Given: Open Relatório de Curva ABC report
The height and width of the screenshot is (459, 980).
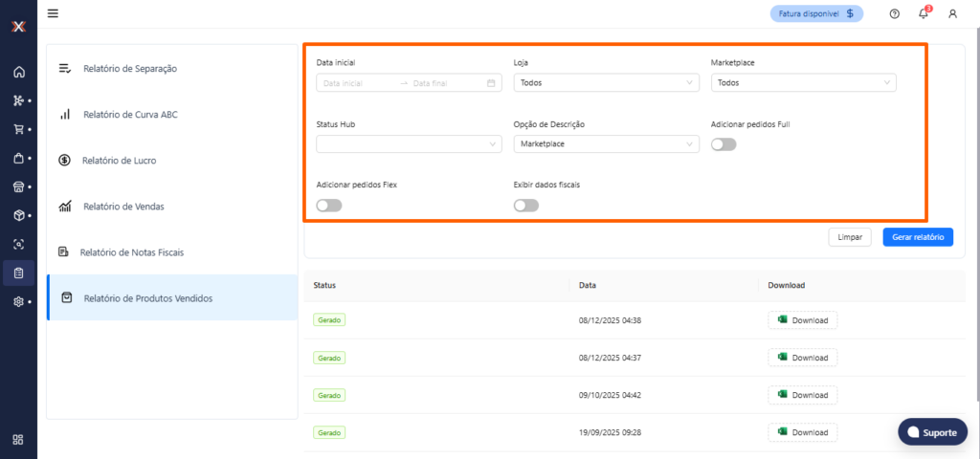Looking at the screenshot, I should click(129, 115).
